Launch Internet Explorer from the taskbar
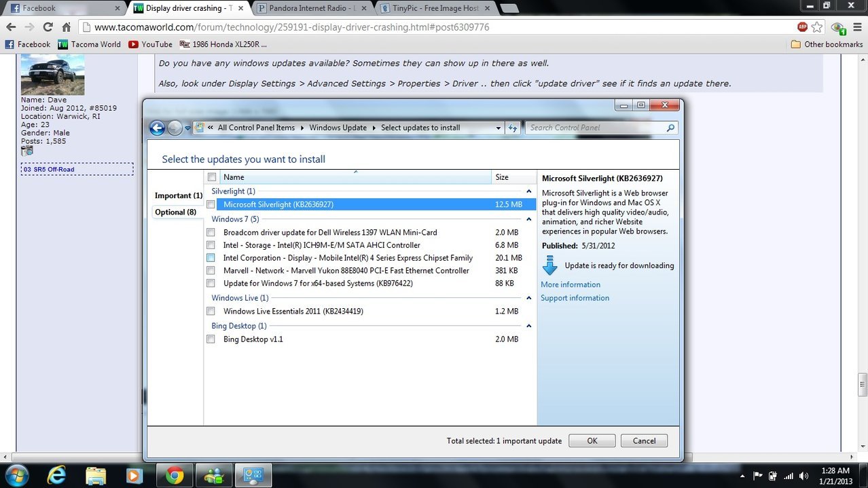Screen dimensions: 868x488 point(56,475)
